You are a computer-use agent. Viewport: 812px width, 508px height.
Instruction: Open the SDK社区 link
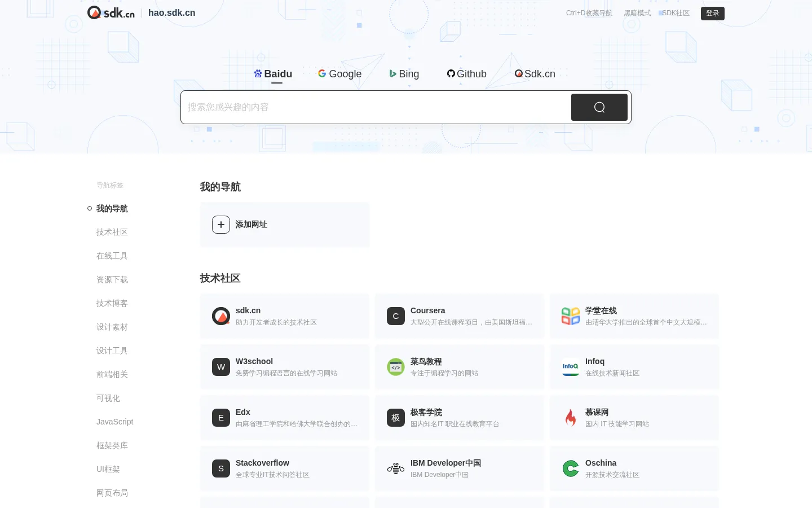[676, 13]
